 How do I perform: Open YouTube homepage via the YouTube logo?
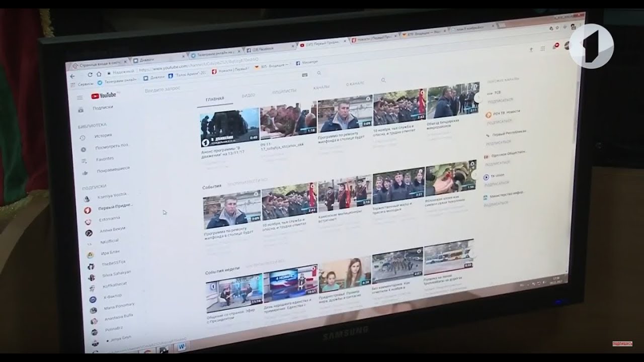pyautogui.click(x=104, y=95)
